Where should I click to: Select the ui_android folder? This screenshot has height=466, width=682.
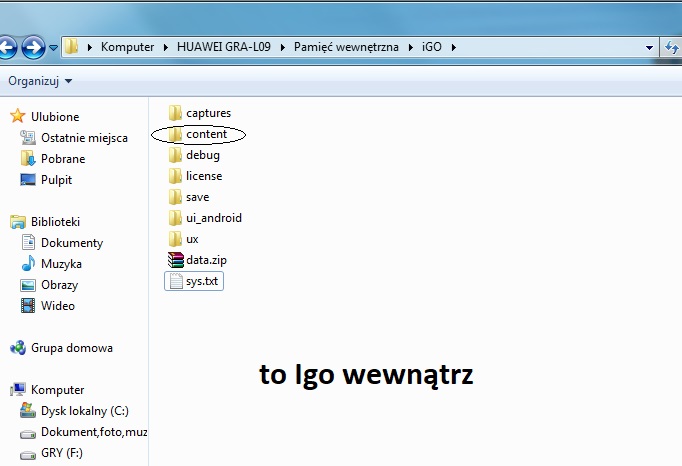coord(213,218)
